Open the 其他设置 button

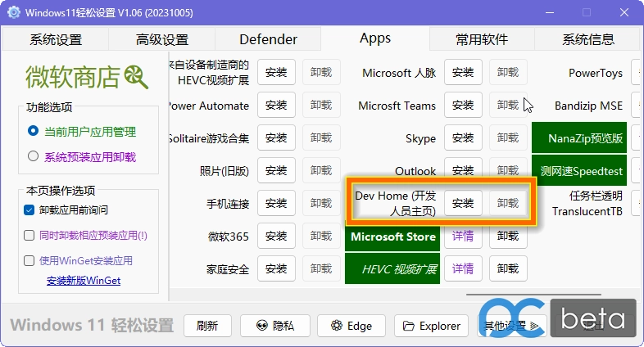pyautogui.click(x=512, y=326)
